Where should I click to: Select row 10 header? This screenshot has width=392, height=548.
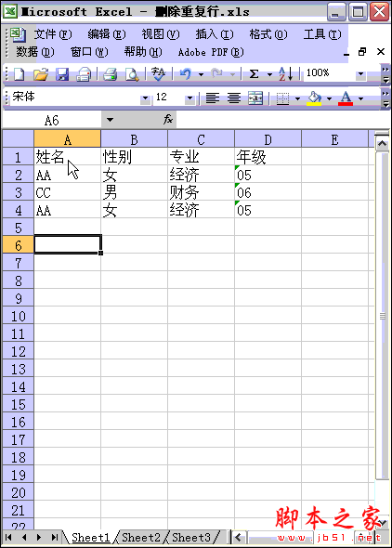[x=19, y=316]
